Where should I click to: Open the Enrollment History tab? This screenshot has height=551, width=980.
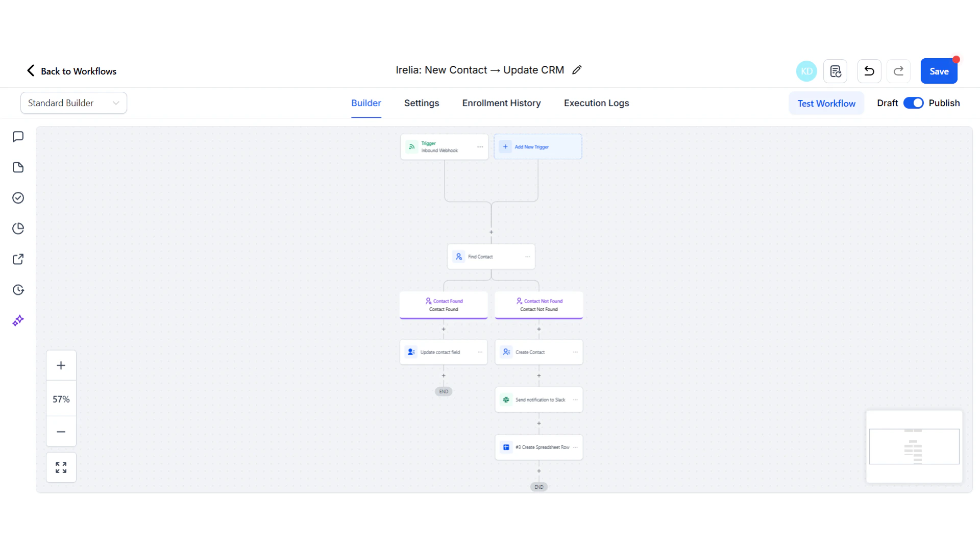(501, 103)
